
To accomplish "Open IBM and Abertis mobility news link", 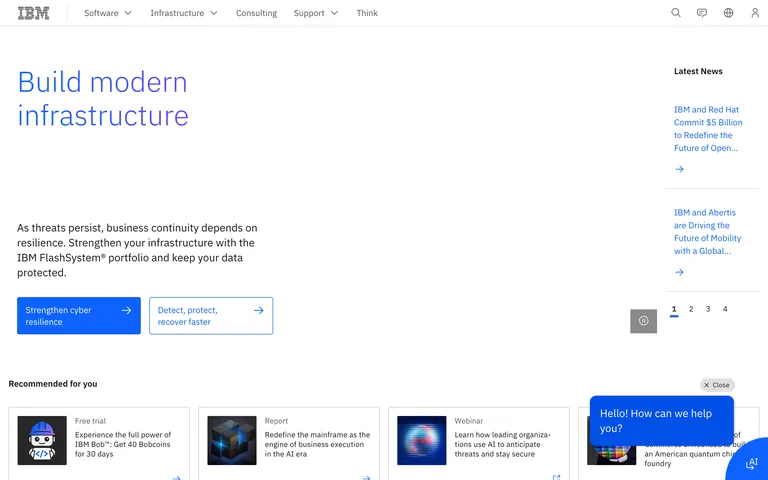I will click(707, 232).
